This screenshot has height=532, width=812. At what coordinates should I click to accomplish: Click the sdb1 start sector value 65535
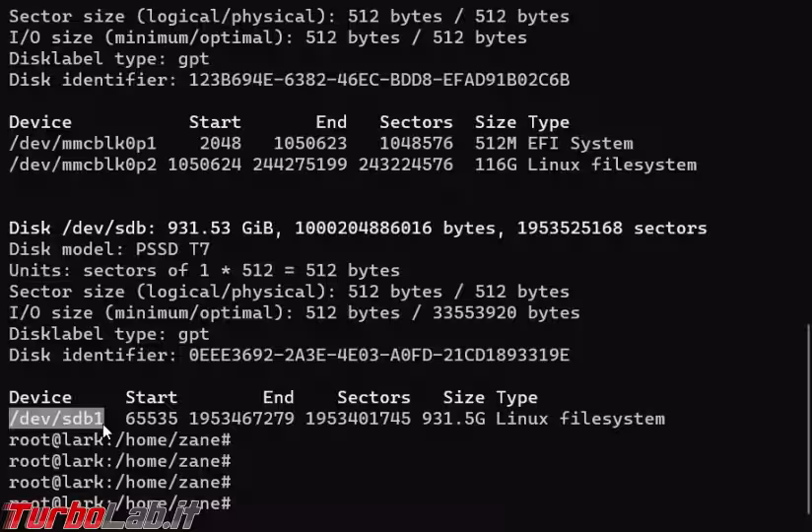point(151,418)
